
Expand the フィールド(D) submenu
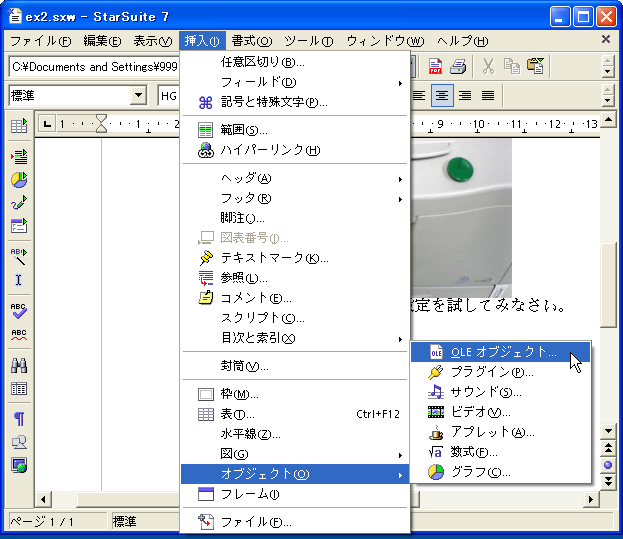pyautogui.click(x=295, y=82)
